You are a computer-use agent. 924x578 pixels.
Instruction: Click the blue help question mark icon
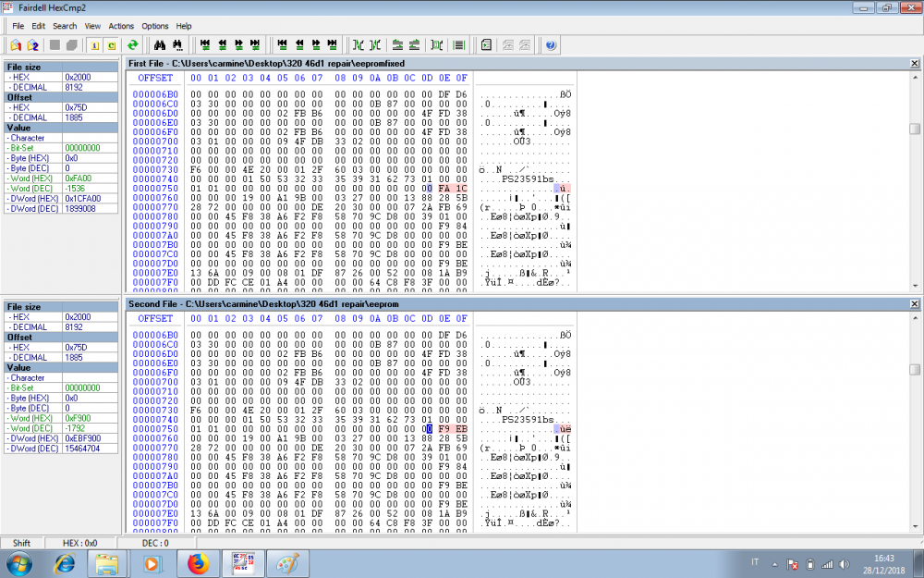[x=551, y=44]
